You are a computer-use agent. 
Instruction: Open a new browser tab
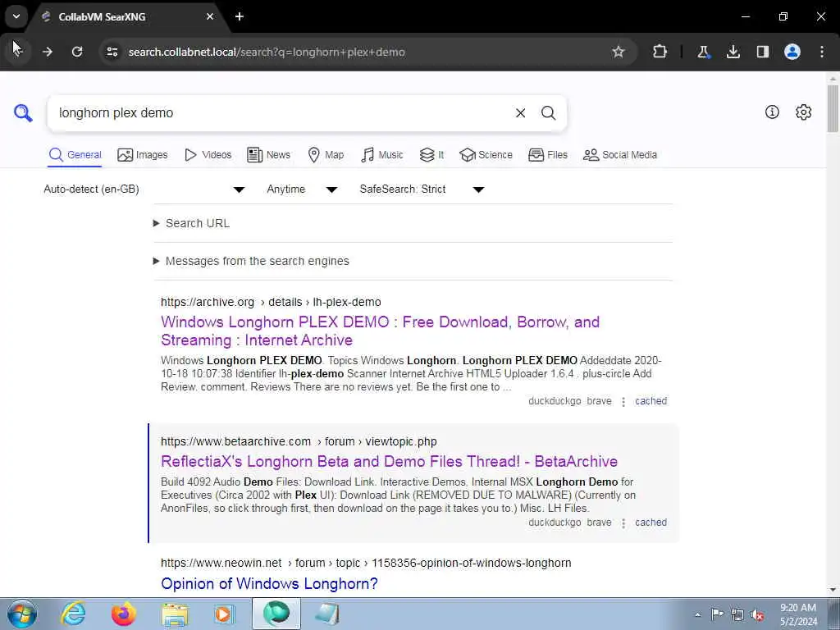click(240, 16)
